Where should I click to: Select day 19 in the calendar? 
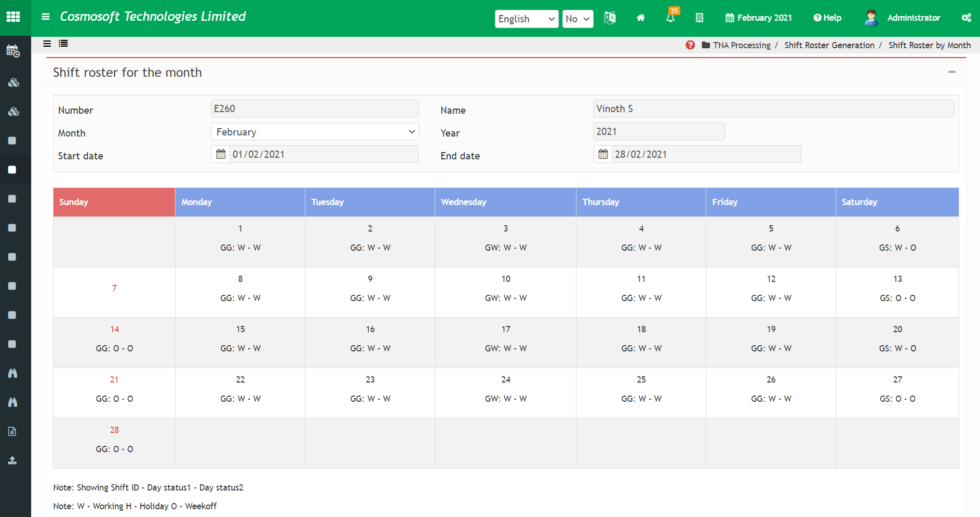point(771,343)
